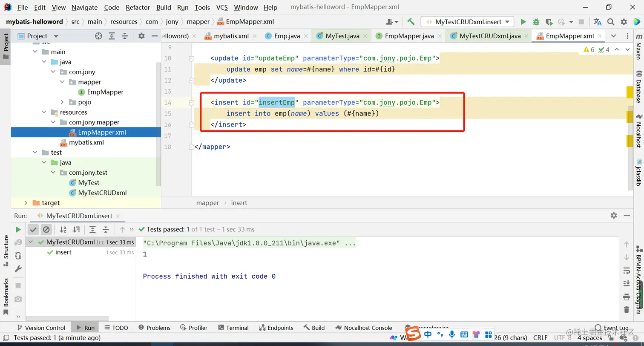Click the insert breadcrumb below the editor
644x346 pixels.
[239, 203]
